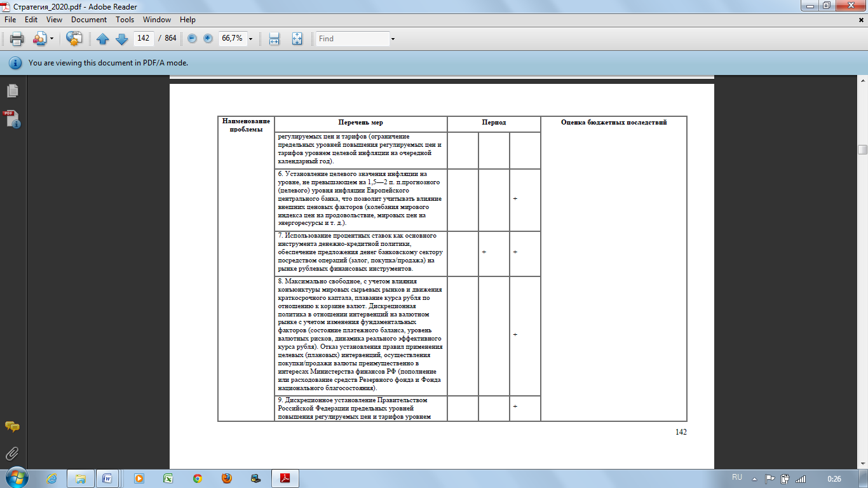Open the Pages panel in the sidebar

tap(13, 91)
